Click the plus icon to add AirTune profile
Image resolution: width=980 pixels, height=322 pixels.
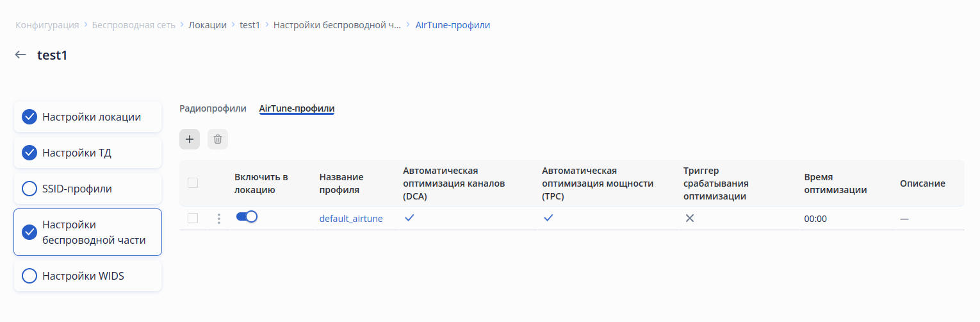tap(190, 139)
